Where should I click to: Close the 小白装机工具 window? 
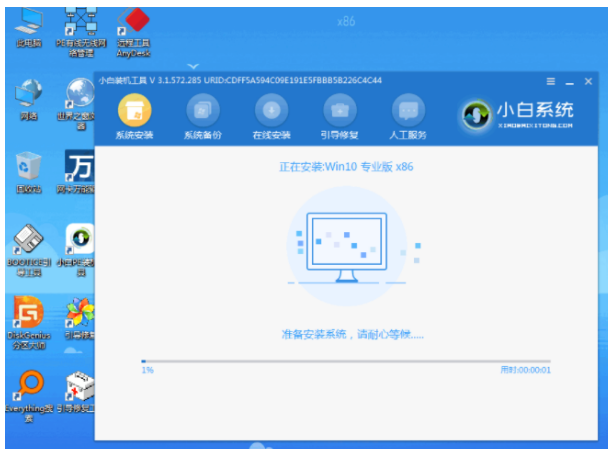coord(588,81)
